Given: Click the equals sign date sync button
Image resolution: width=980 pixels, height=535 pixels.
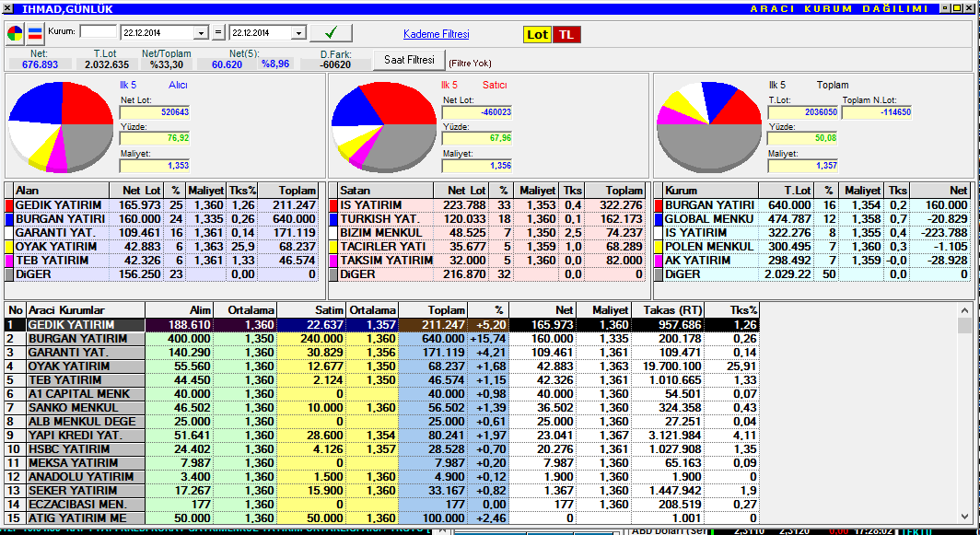Looking at the screenshot, I should pos(218,33).
